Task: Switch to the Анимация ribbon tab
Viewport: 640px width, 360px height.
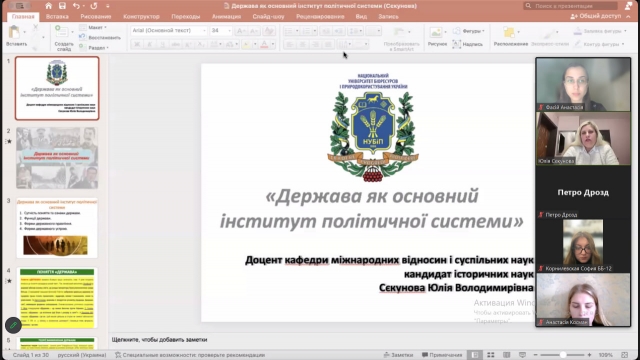Action: click(x=227, y=16)
